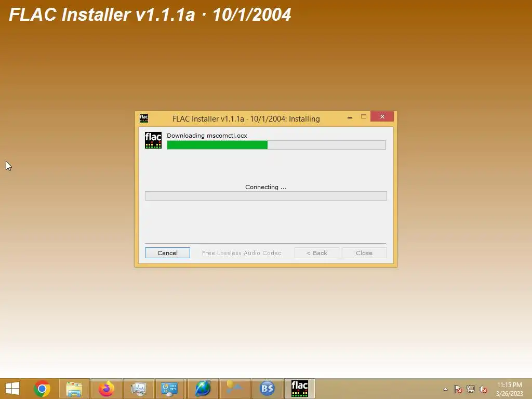This screenshot has width=532, height=399.
Task: Click the flac icon in title bar
Action: pyautogui.click(x=144, y=118)
